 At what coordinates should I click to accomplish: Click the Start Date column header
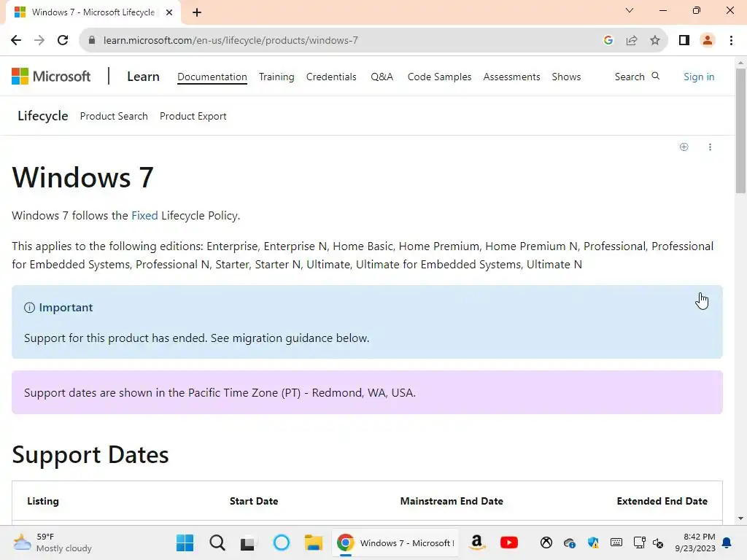[x=254, y=501]
